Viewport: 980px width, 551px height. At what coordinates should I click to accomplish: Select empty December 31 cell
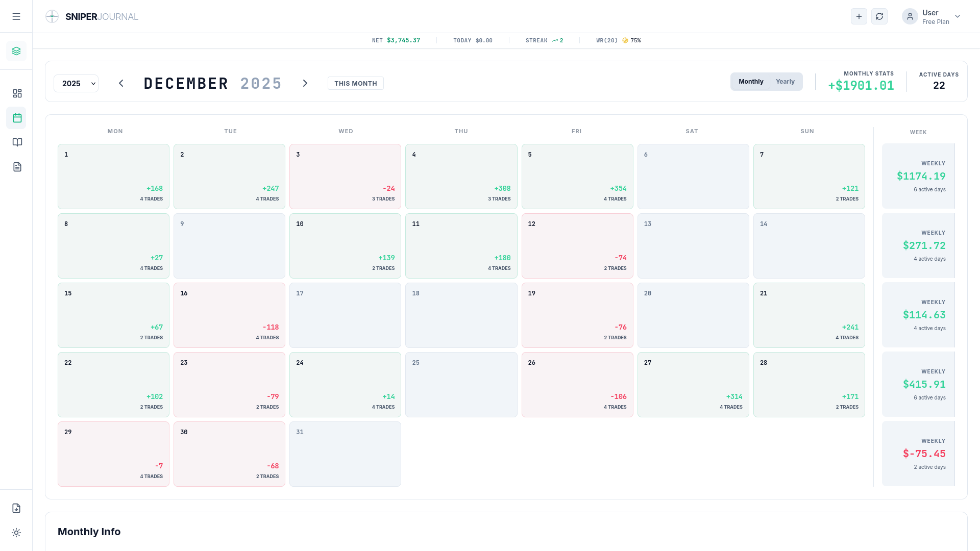tap(345, 454)
